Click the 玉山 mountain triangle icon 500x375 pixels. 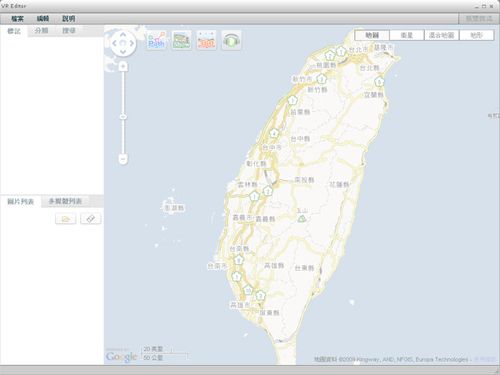pyautogui.click(x=302, y=219)
